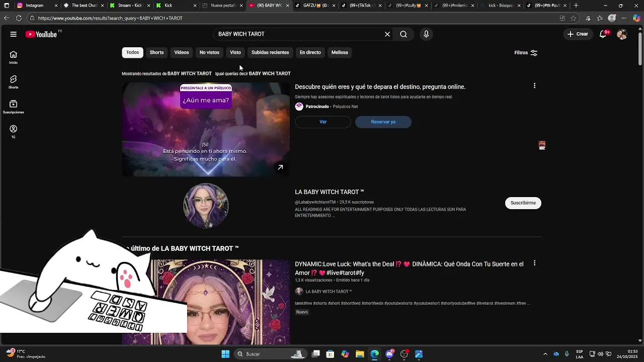This screenshot has width=644, height=362.
Task: Open the weather widget on the taskbar
Action: point(26,354)
